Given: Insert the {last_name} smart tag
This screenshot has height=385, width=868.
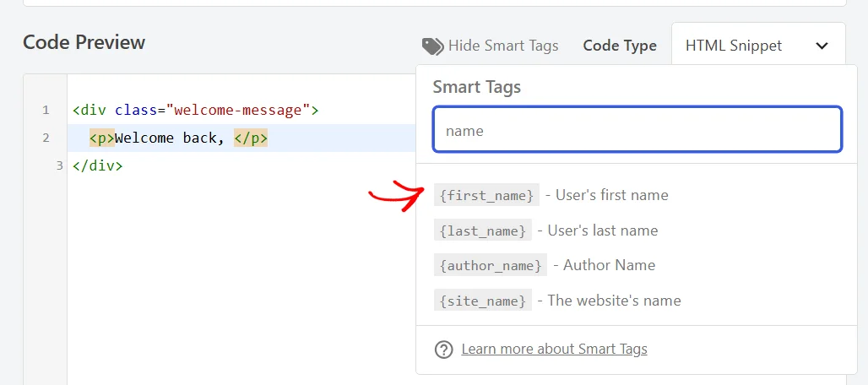Looking at the screenshot, I should click(x=482, y=230).
